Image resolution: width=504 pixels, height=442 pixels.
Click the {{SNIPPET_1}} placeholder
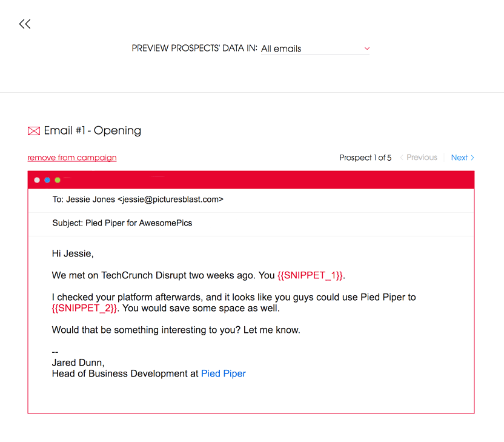point(310,275)
